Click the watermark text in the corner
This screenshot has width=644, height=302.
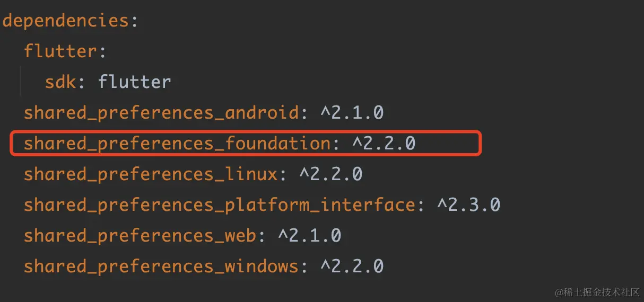(x=597, y=292)
